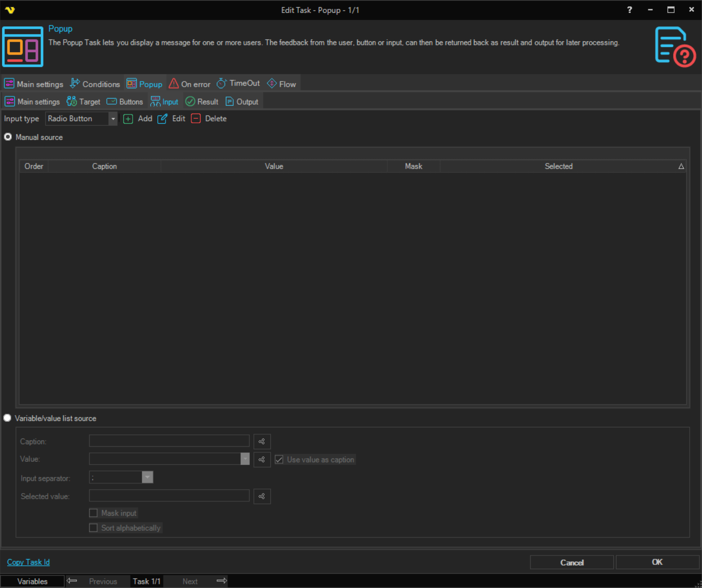Sort by the Selected column header
Viewport: 702px width, 588px height.
559,166
